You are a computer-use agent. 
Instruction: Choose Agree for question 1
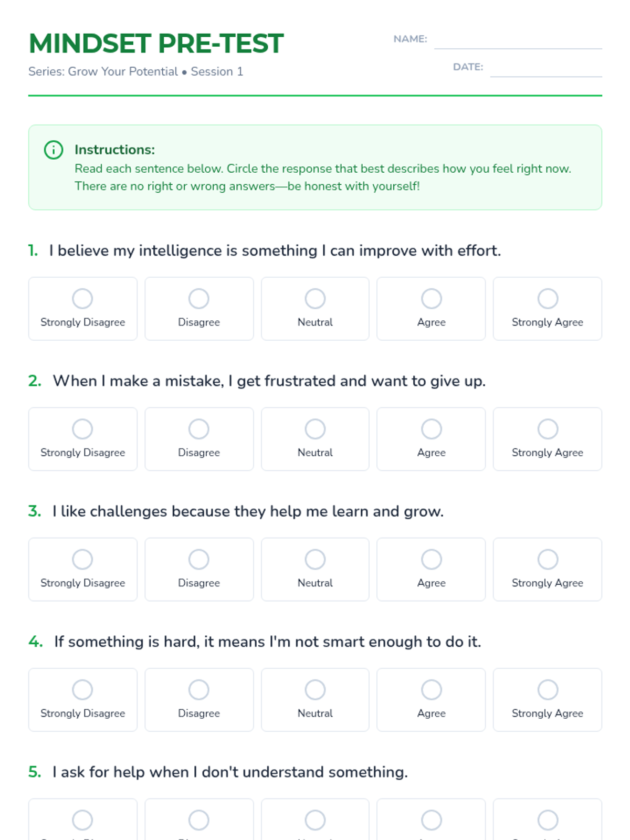point(431,299)
